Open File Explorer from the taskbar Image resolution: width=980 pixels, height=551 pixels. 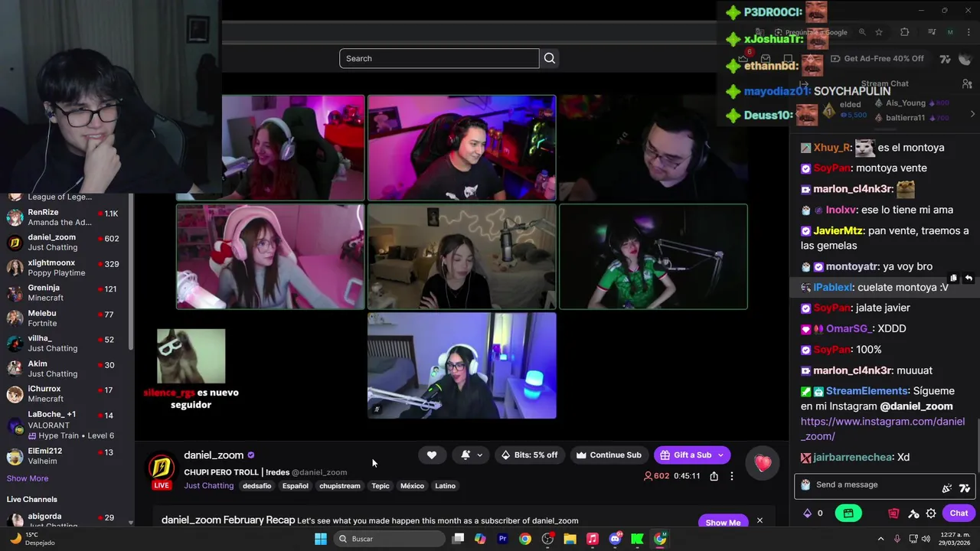[570, 539]
